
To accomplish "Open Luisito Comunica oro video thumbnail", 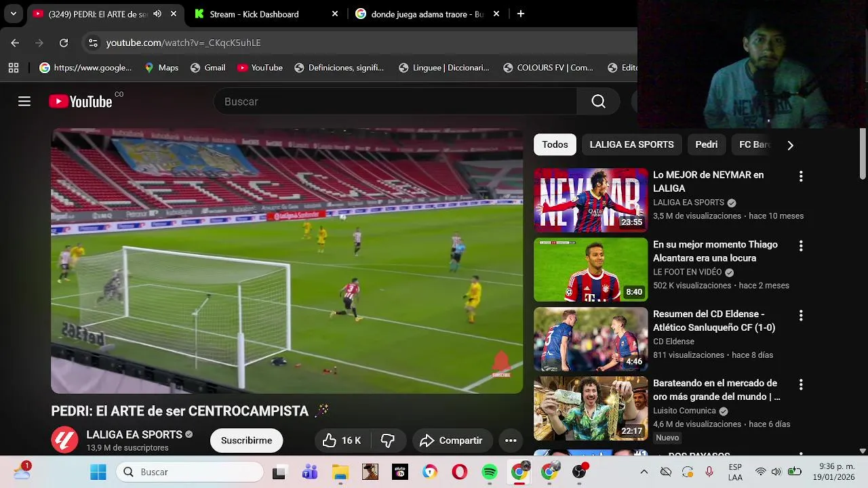I will (591, 409).
